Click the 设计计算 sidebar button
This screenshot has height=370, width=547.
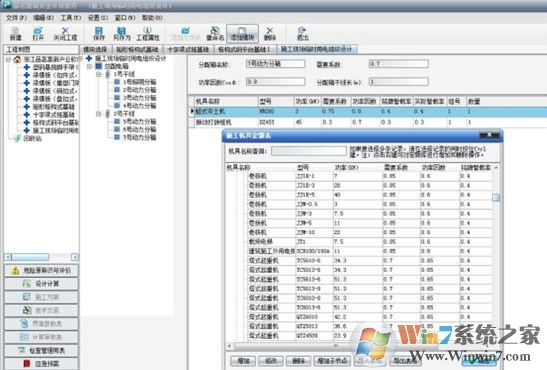[41, 284]
